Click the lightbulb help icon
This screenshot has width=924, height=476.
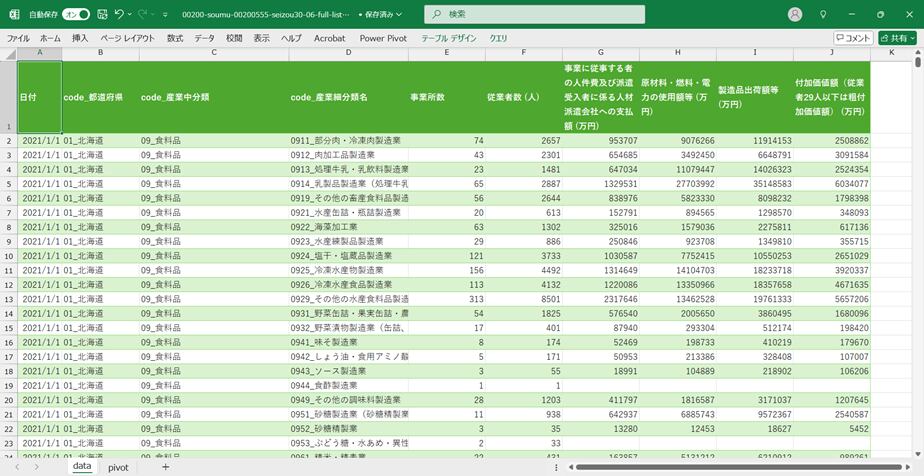point(823,15)
